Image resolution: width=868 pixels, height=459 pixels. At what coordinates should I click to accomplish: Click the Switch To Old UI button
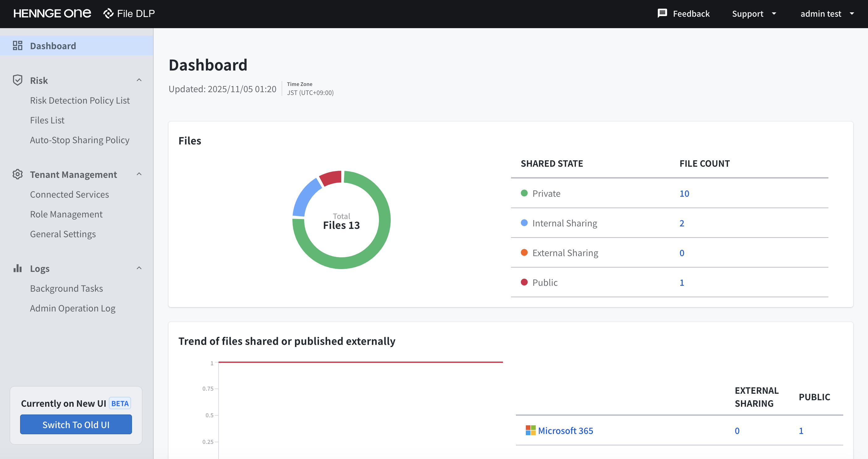76,424
